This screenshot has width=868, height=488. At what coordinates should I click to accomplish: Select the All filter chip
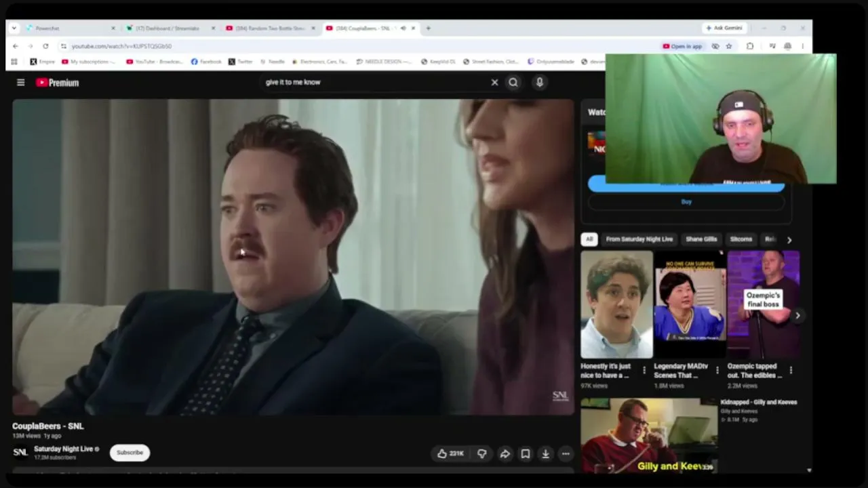click(x=589, y=239)
